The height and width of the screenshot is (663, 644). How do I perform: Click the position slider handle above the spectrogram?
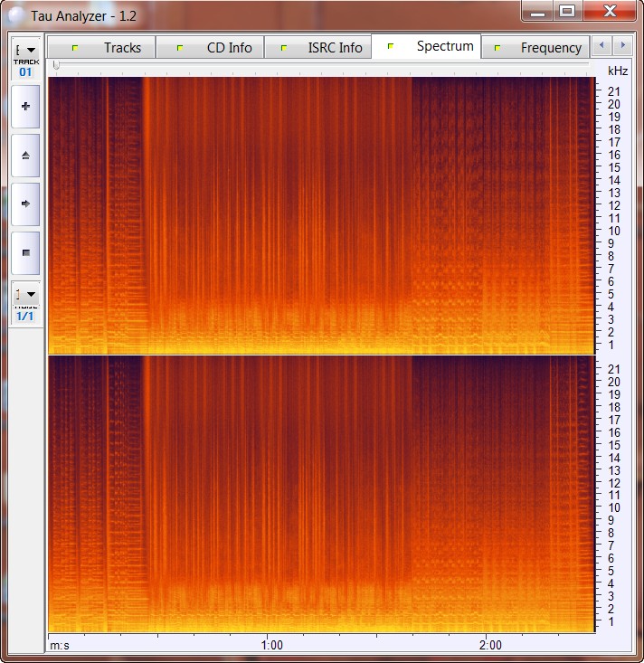click(56, 66)
